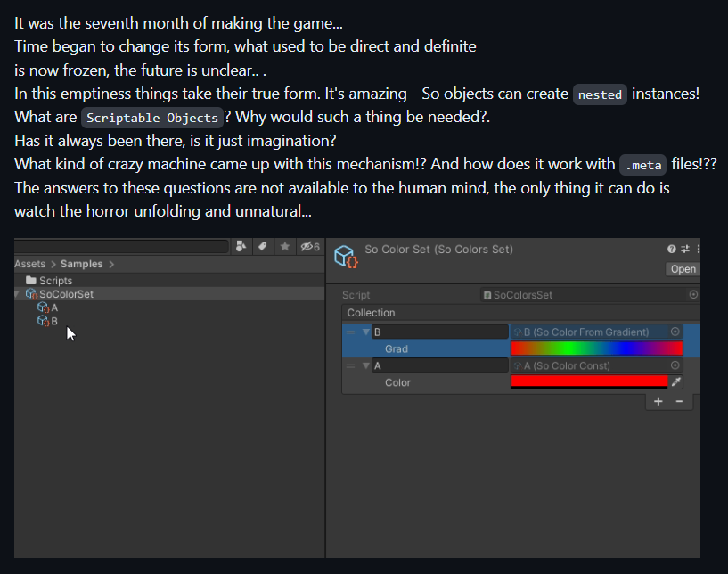The image size is (728, 574).
Task: Collapse the A element foldout triangle
Action: [366, 366]
